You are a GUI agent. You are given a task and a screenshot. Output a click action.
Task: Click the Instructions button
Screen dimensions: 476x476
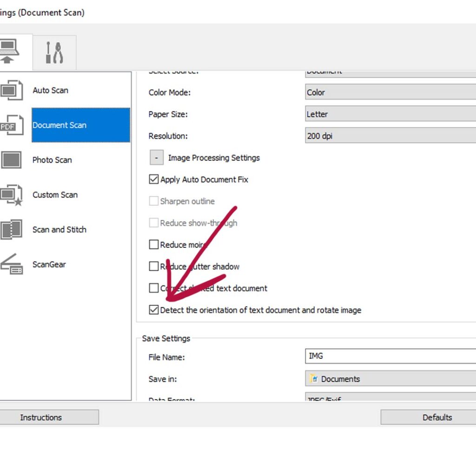[41, 417]
